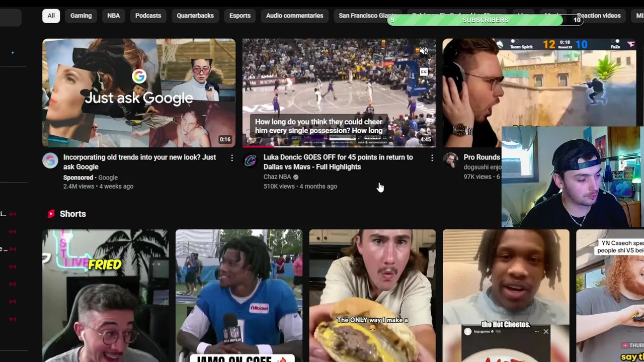Viewport: 644px width, 362px height.
Task: Click the subscribers goal progress bar
Action: (x=486, y=20)
